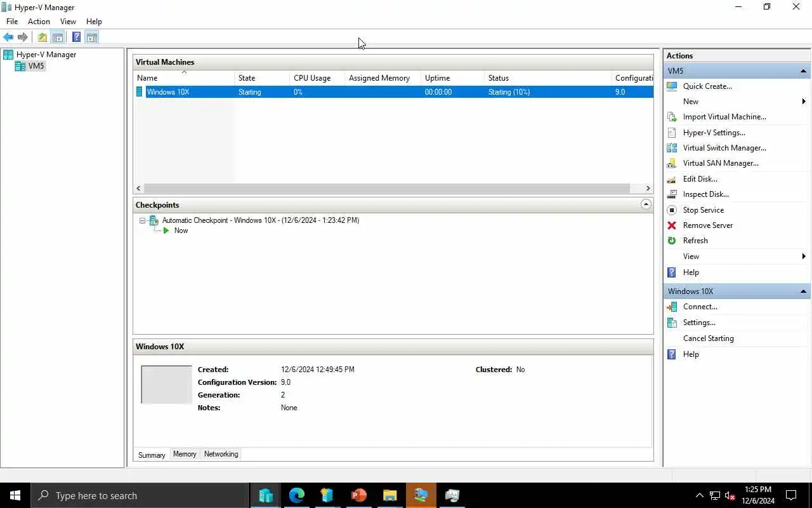
Task: Click Connect icon under Windows 10X
Action: click(672, 307)
